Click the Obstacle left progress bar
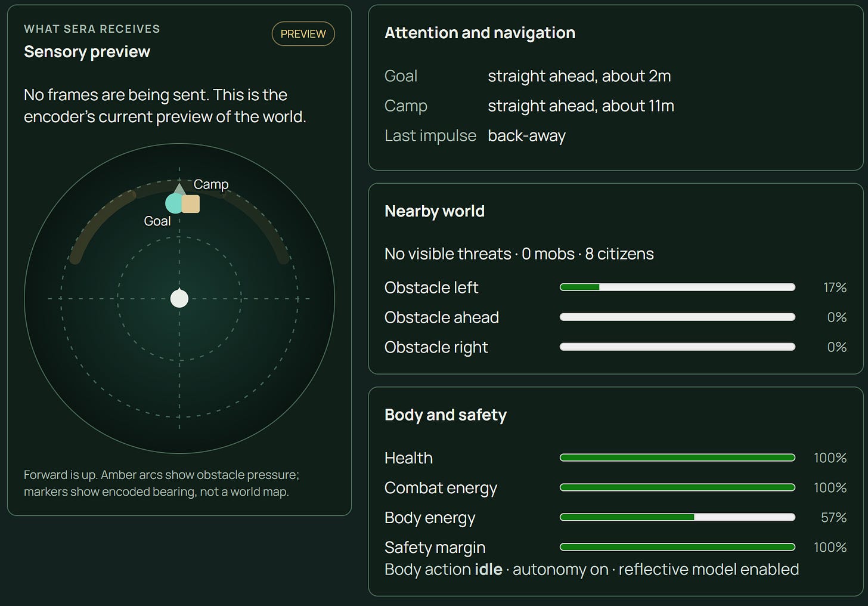Viewport: 868px width, 606px height. click(x=677, y=287)
